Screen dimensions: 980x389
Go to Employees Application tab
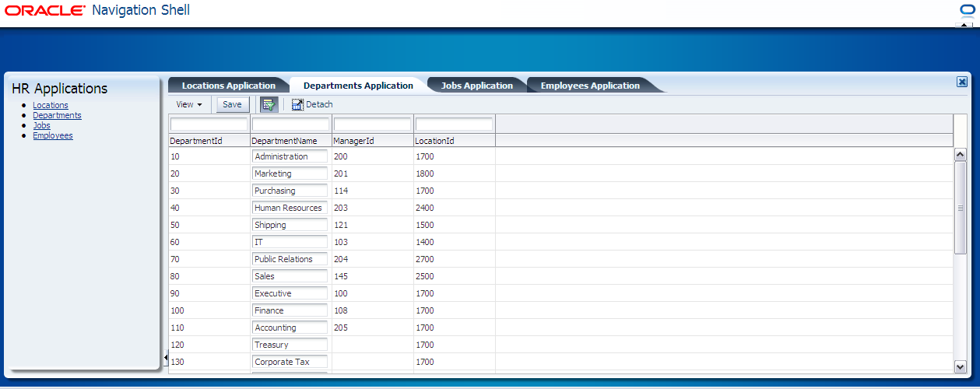click(590, 86)
